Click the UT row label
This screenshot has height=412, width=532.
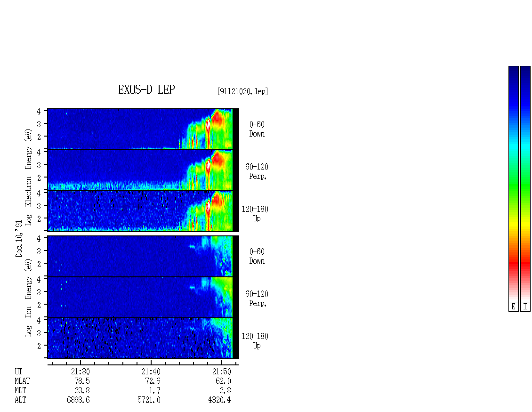[x=18, y=372]
